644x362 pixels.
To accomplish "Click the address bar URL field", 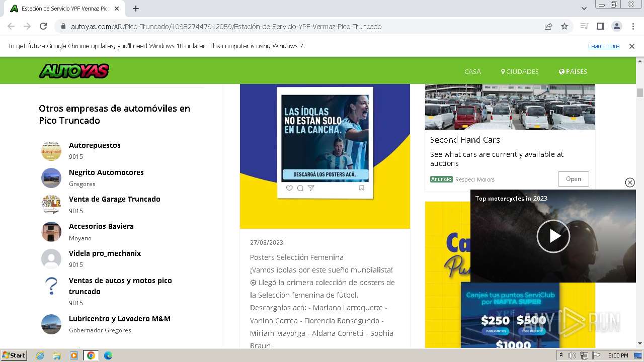I will point(302,26).
